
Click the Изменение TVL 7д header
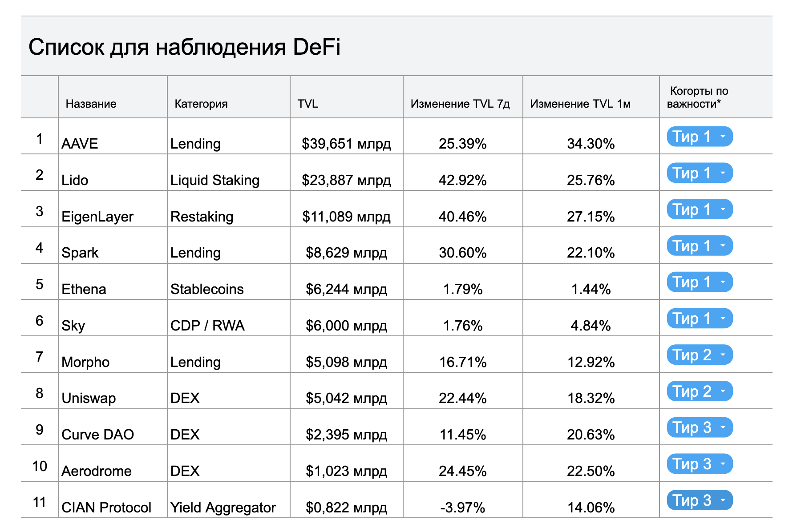[x=463, y=97]
